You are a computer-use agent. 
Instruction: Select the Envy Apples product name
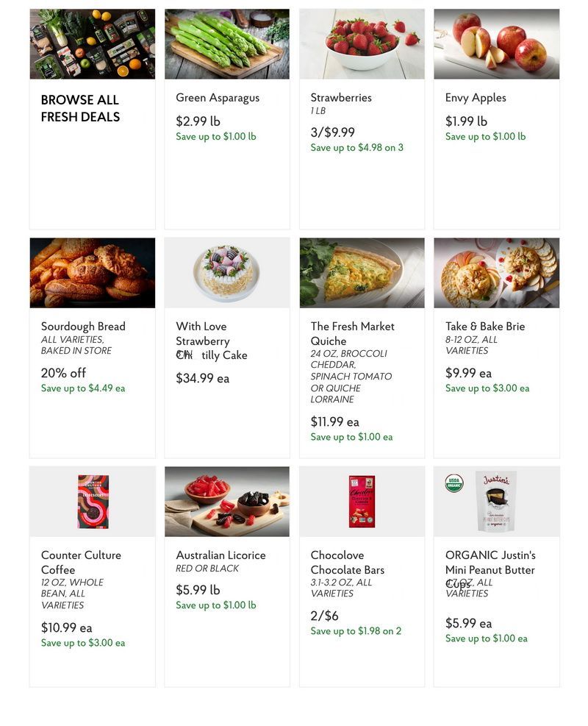click(x=476, y=98)
